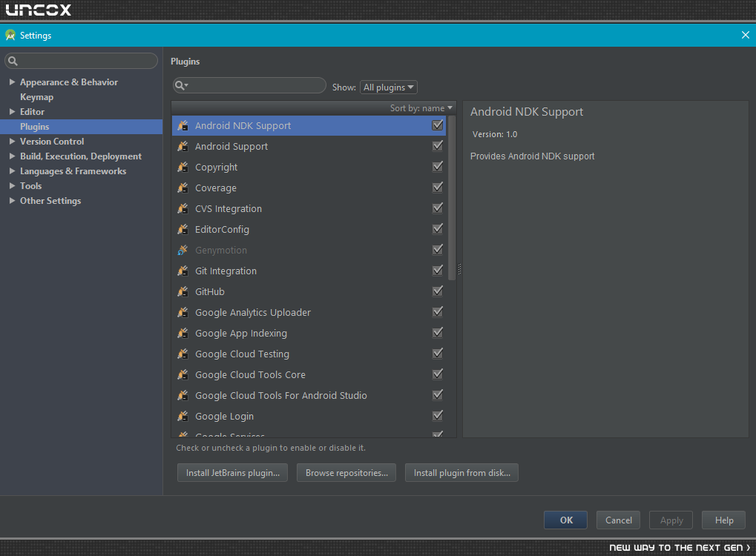Expand Languages & Frameworks arrow

tap(12, 171)
